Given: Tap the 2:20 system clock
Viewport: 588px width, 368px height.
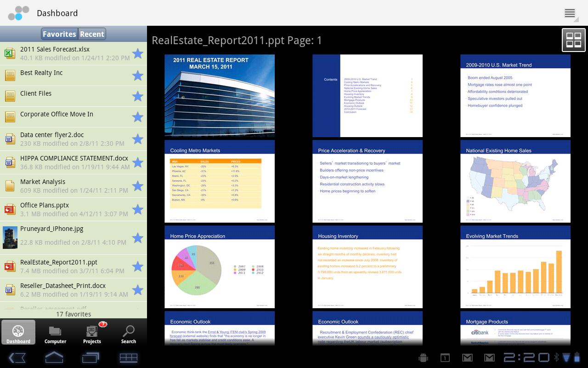Looking at the screenshot, I should [526, 357].
